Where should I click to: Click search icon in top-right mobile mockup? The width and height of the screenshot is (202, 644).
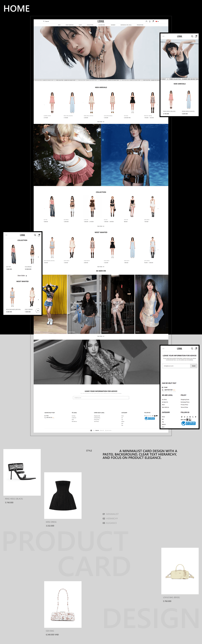192,36
